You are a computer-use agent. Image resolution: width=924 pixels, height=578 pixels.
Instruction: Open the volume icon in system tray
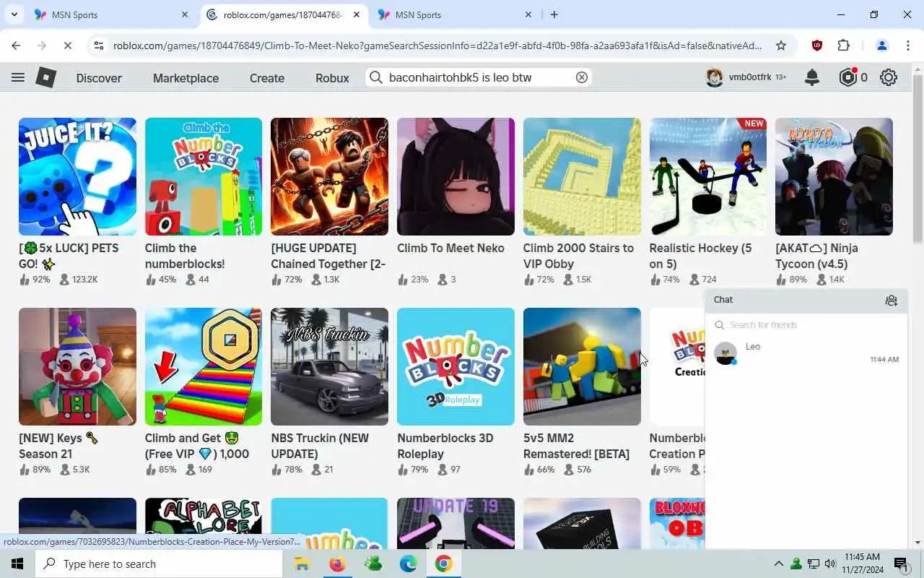click(830, 564)
